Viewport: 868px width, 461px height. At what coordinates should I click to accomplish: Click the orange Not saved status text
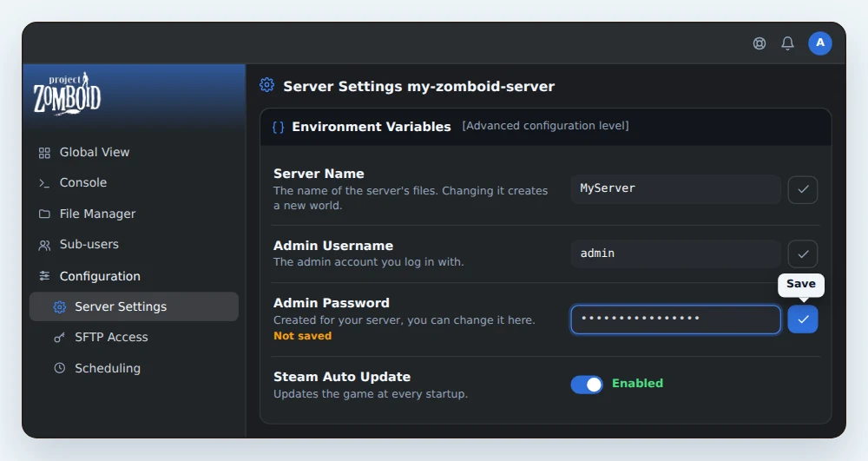tap(302, 336)
